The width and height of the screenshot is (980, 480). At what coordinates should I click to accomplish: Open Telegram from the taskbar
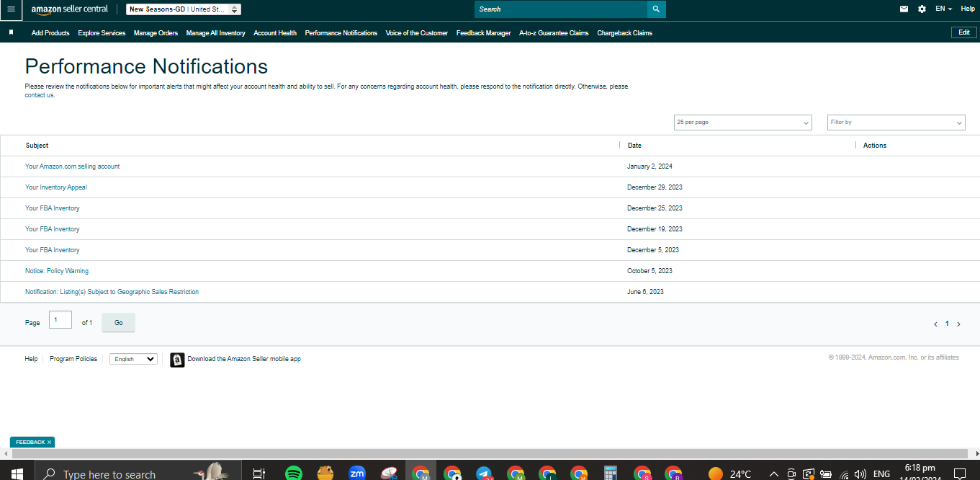click(x=484, y=474)
